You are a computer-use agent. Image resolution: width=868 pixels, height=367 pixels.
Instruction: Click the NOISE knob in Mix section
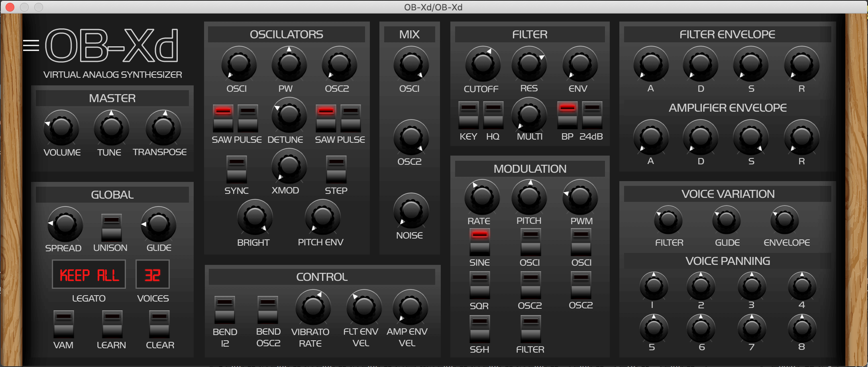coord(411,211)
